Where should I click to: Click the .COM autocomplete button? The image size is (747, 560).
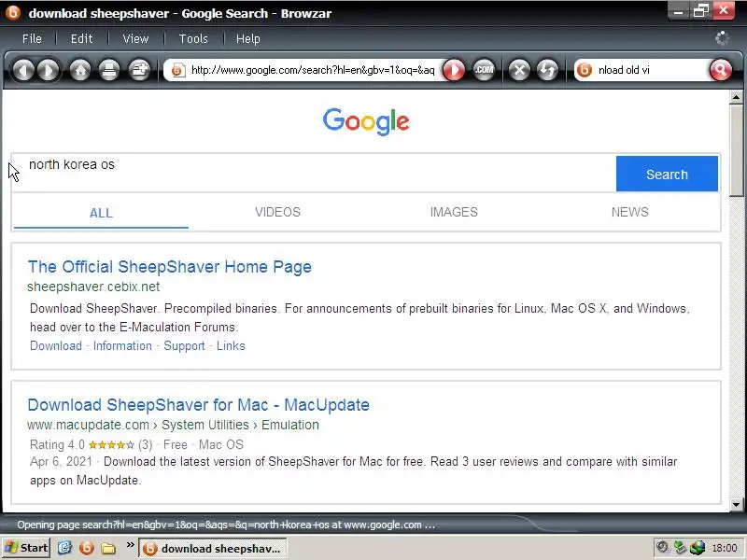point(484,71)
